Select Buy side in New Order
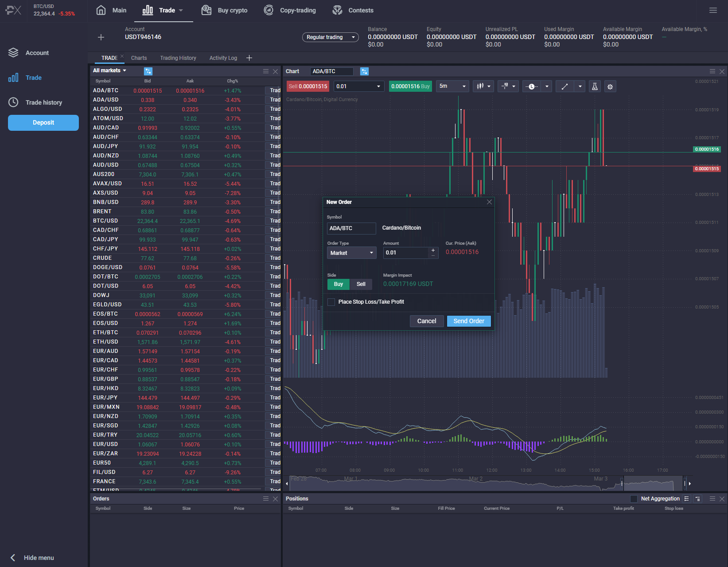728x567 pixels. [x=339, y=284]
